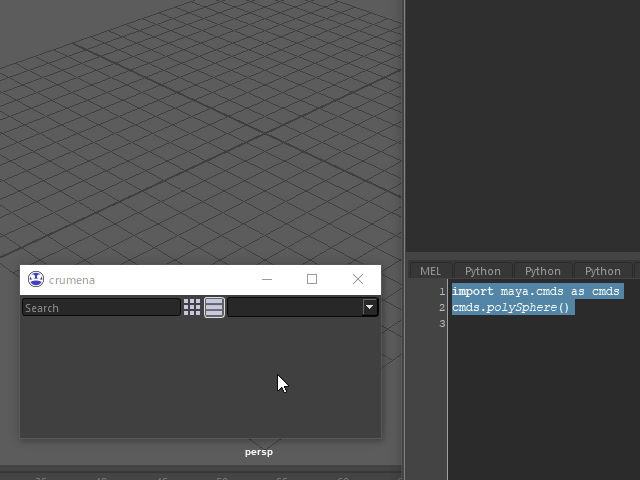
Task: Click the crumena Search field
Action: point(101,307)
